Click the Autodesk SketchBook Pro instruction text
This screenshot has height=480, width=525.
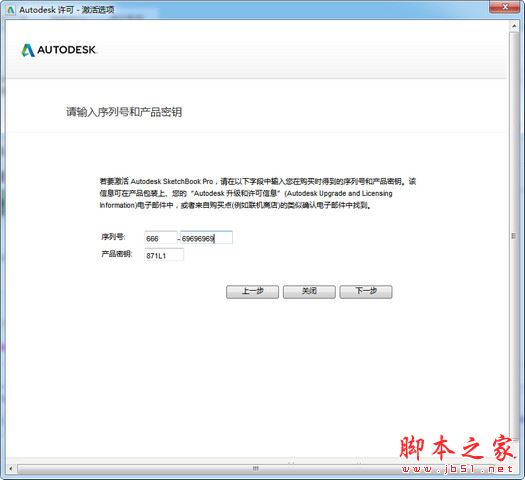point(257,193)
